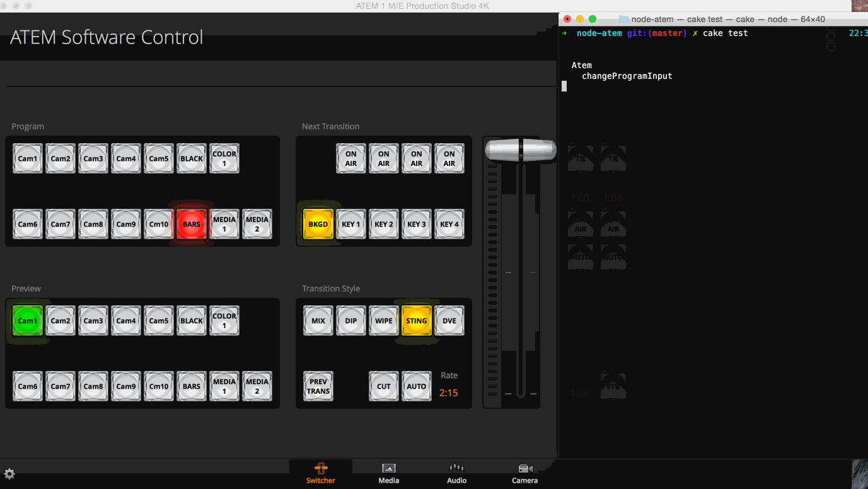868x489 pixels.
Task: Select COLOR 1 on Preview bus
Action: (x=224, y=321)
